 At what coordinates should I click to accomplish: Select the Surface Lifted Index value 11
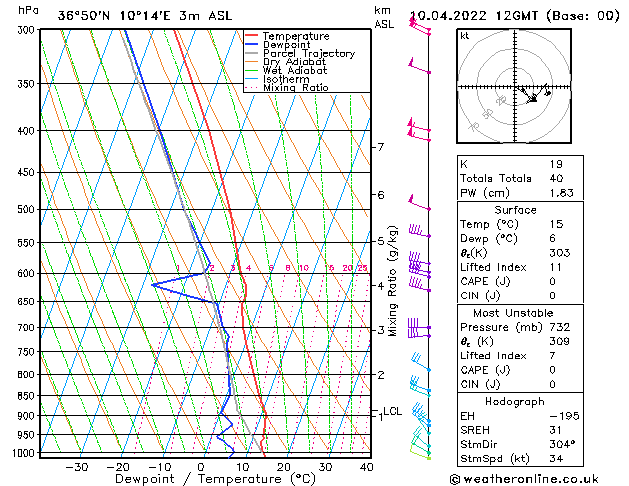tap(555, 267)
